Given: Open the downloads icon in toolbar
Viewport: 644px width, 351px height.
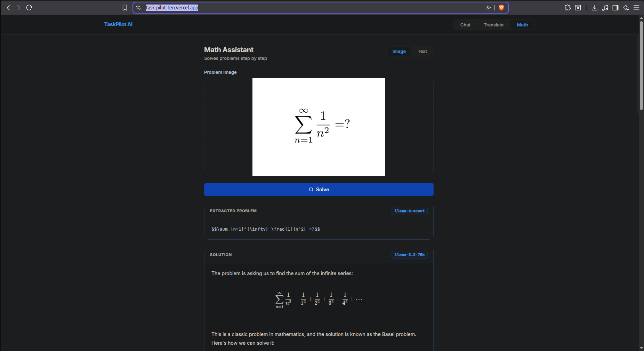Looking at the screenshot, I should pos(595,8).
